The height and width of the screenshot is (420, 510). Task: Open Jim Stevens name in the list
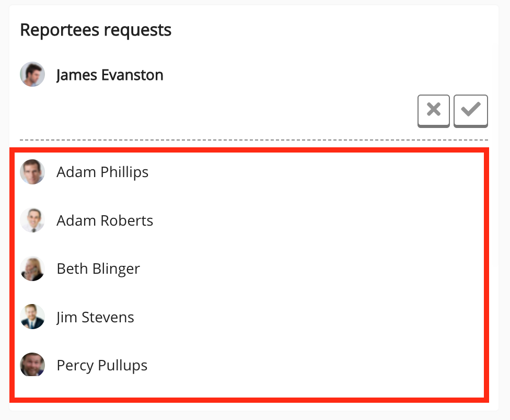[95, 317]
